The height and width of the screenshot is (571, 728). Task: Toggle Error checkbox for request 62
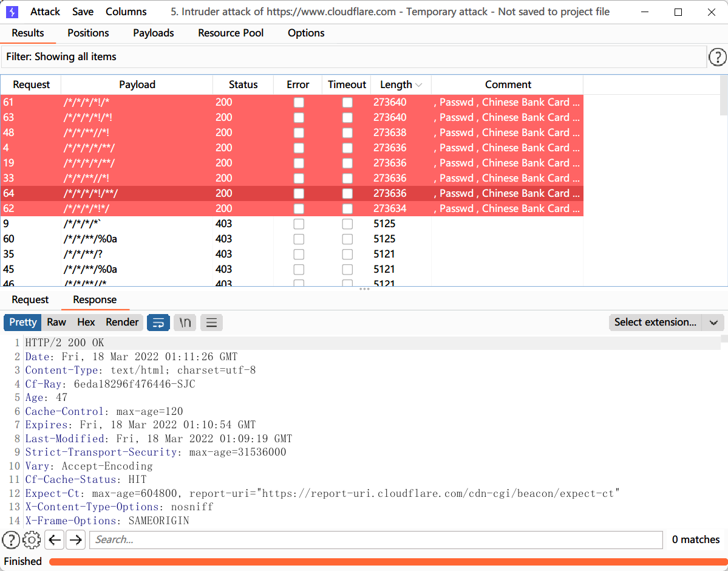tap(299, 208)
